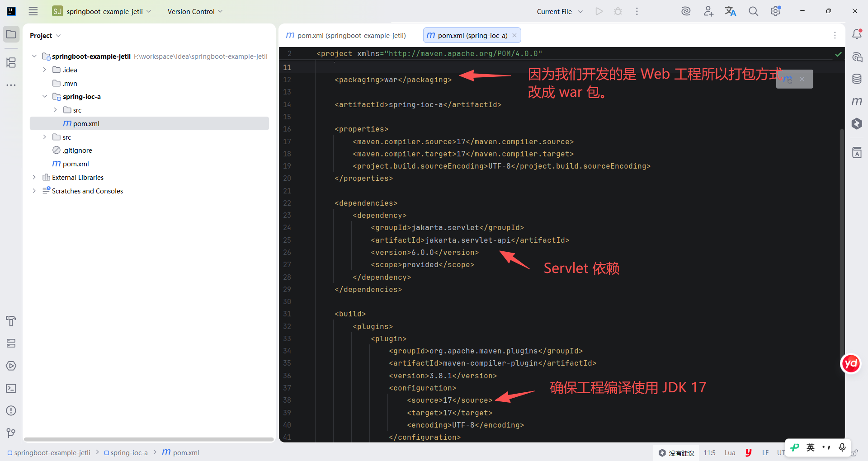Viewport: 868px width, 461px height.
Task: Open the Maven tool window
Action: click(x=857, y=101)
